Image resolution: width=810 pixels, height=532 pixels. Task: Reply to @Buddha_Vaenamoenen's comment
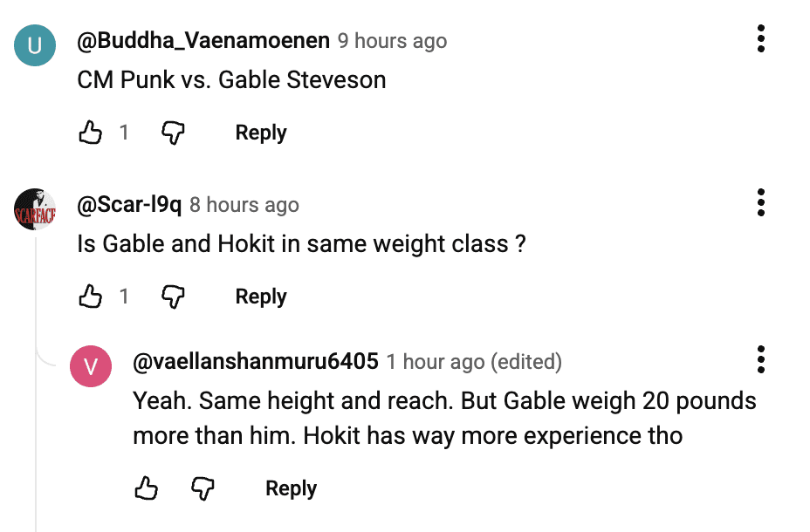point(261,133)
